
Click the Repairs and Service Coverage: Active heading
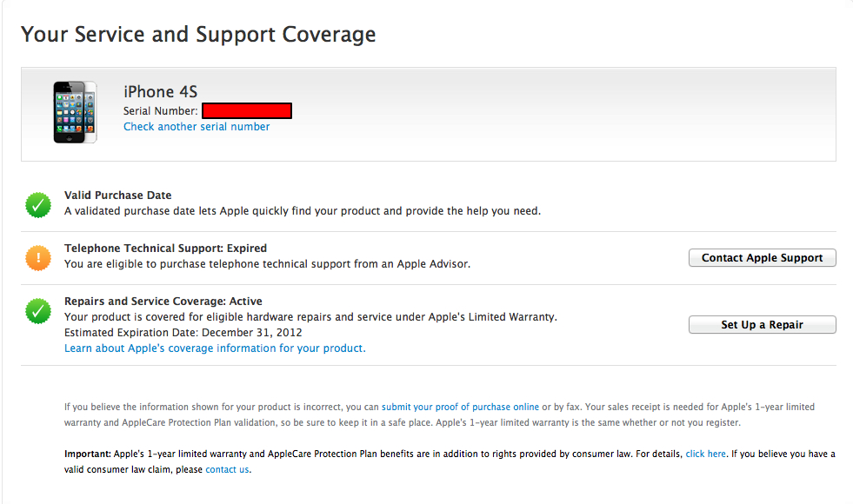pos(163,302)
